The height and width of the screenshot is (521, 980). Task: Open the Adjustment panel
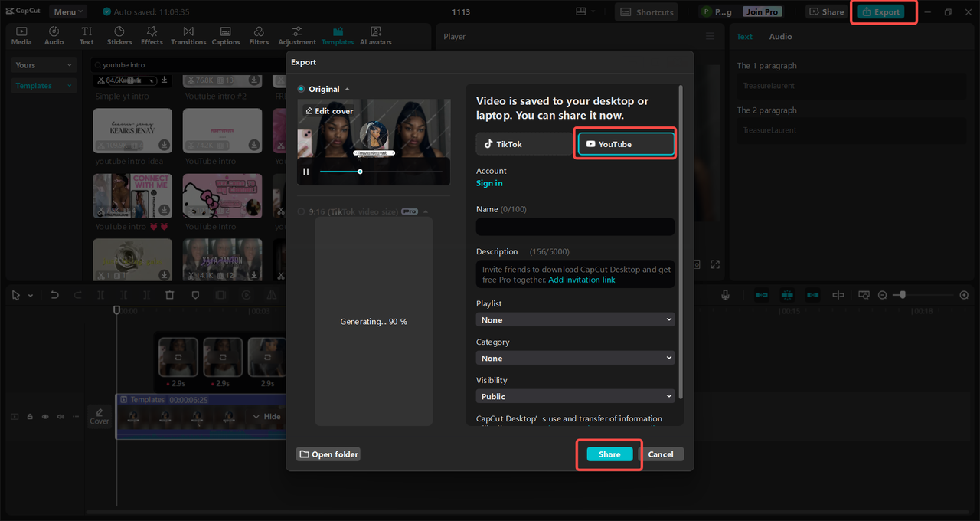(297, 35)
